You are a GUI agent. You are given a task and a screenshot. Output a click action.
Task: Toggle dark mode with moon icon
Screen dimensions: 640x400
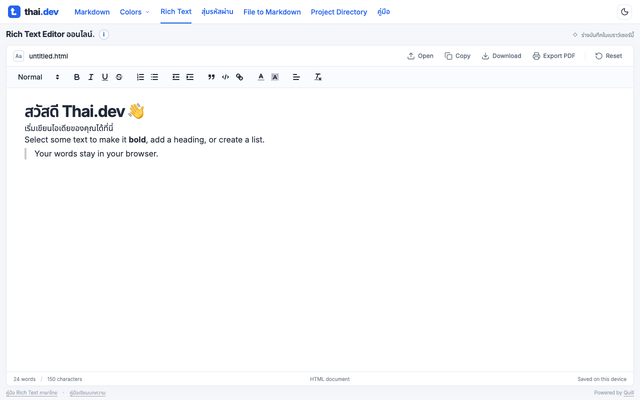pos(624,12)
